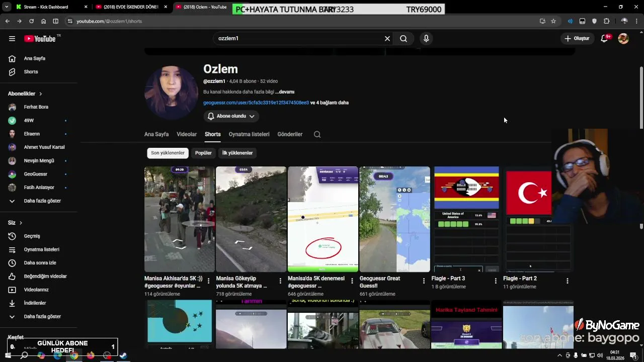This screenshot has width=644, height=362.
Task: Open Steam from the taskbar
Action: point(123,355)
